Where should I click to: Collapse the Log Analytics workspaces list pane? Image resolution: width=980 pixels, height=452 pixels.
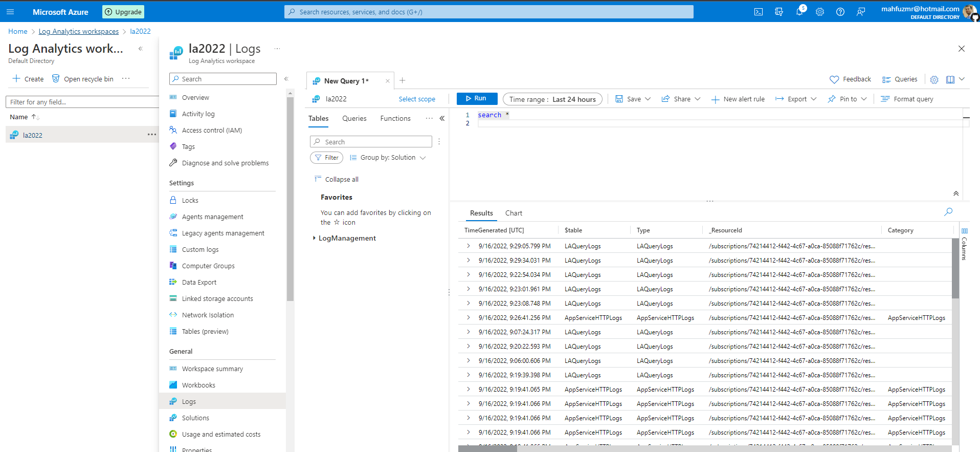click(140, 49)
